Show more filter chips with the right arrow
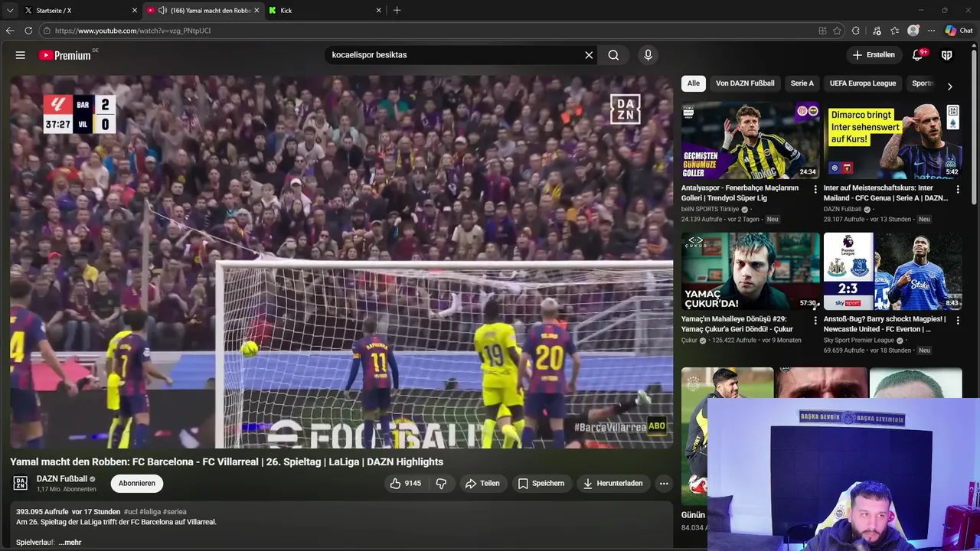 tap(950, 86)
